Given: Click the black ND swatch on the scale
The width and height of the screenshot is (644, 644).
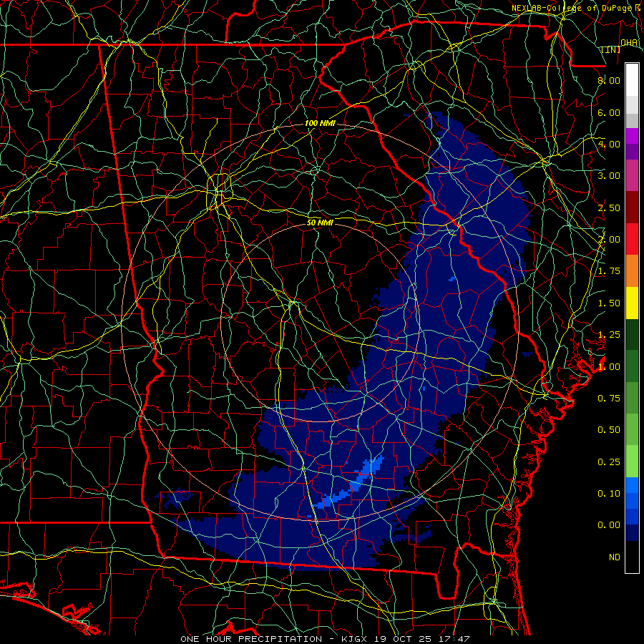Looking at the screenshot, I should (632, 557).
